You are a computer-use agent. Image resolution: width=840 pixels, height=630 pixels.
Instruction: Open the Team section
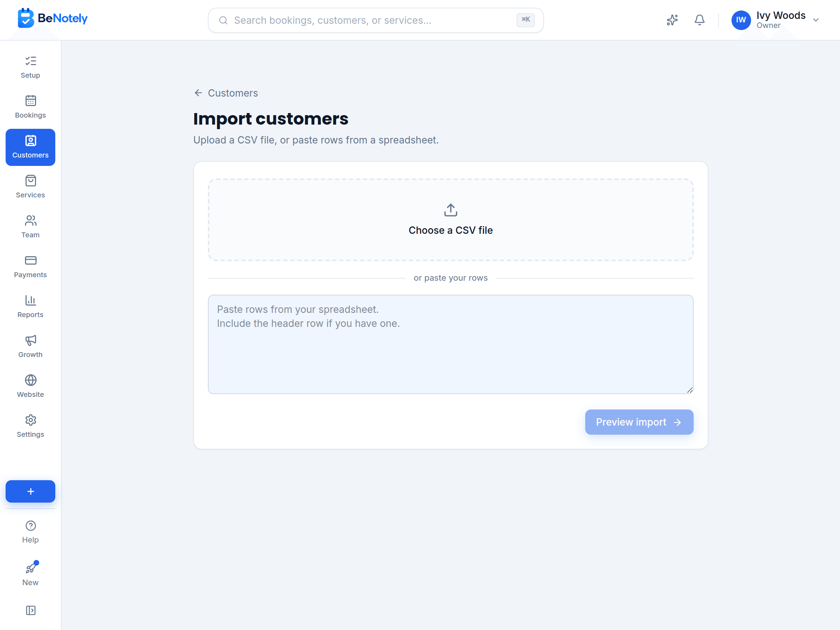tap(30, 227)
